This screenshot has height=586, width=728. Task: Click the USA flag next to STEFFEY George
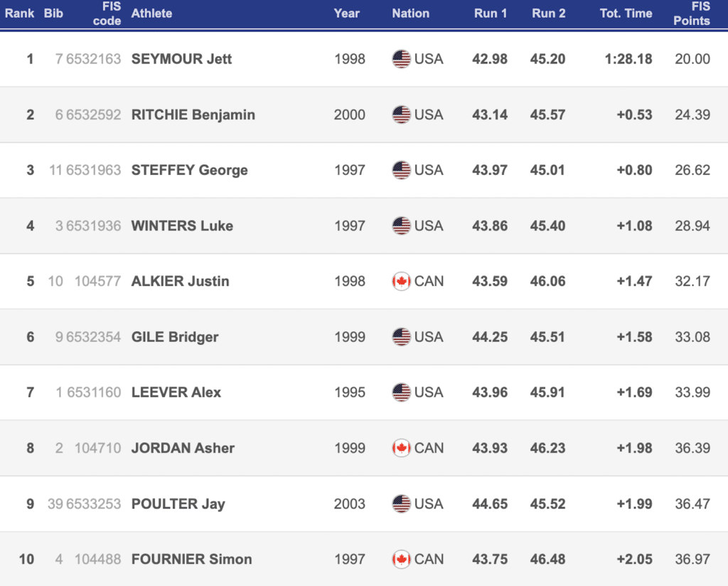[402, 170]
